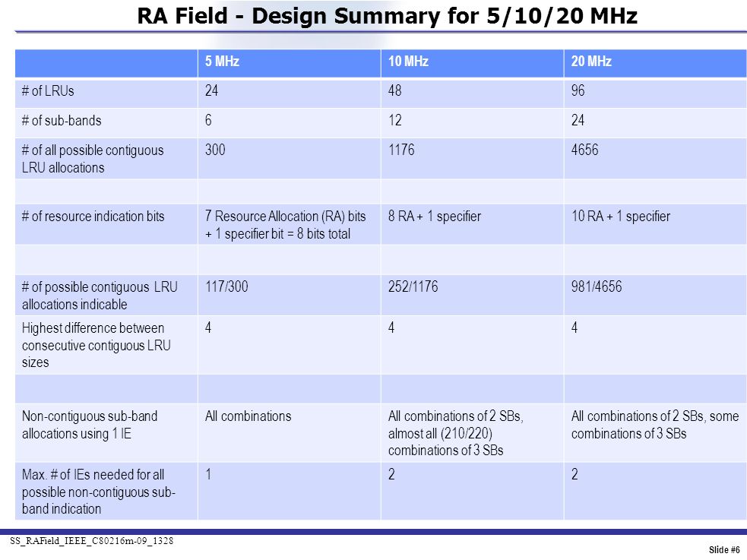
Task: Click the Max IEs value 2 under 10 MHz
Action: pyautogui.click(x=391, y=474)
